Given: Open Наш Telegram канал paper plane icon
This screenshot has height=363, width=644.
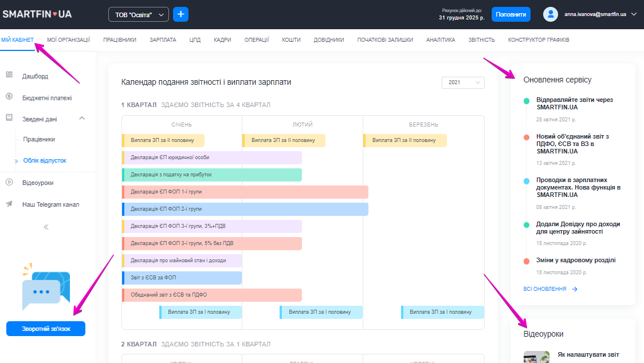Looking at the screenshot, I should tap(9, 204).
